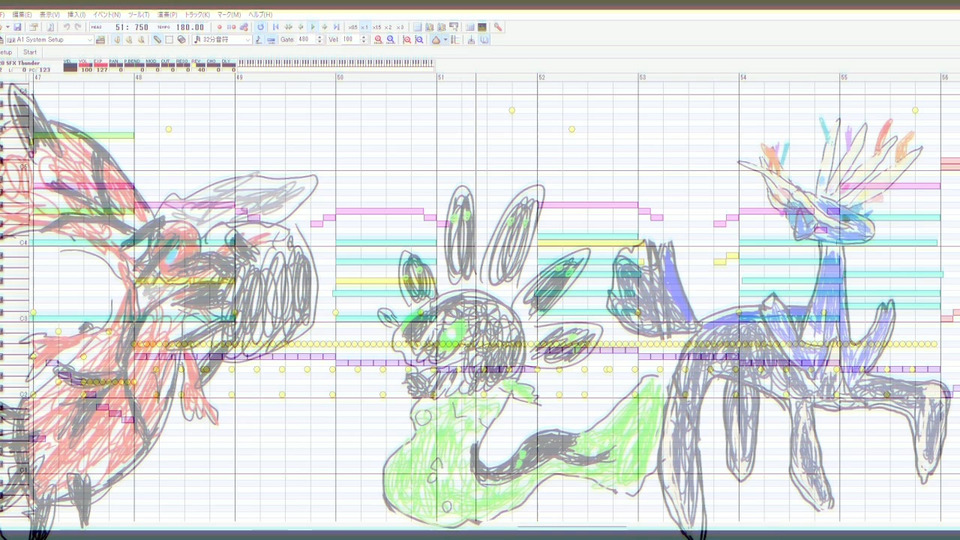
Task: Open the ツール(T) menu
Action: pyautogui.click(x=139, y=15)
